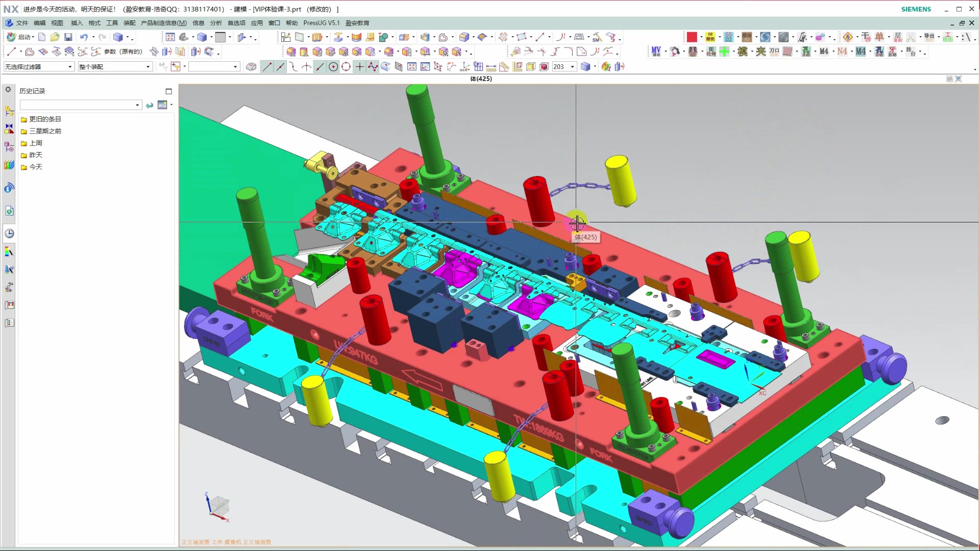Expand the 203 layer number dropdown
Image resolution: width=980 pixels, height=551 pixels.
coord(573,67)
